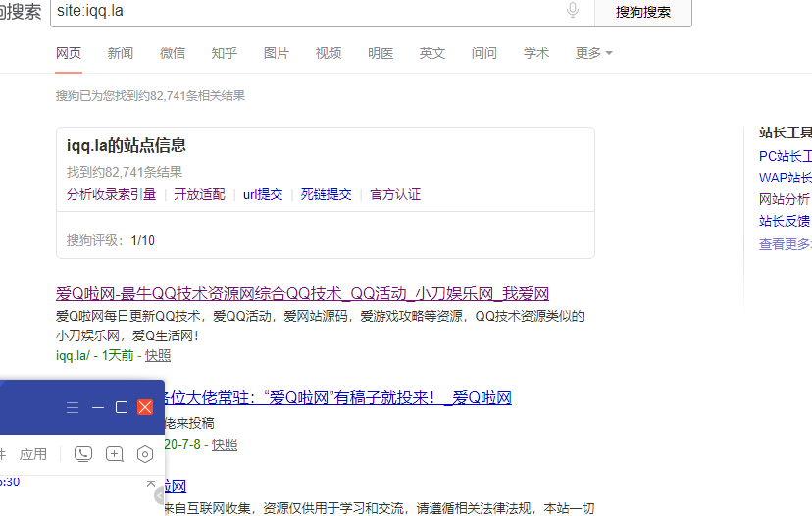Open the 应用 tab in chat window
The width and height of the screenshot is (812, 516).
pyautogui.click(x=33, y=454)
